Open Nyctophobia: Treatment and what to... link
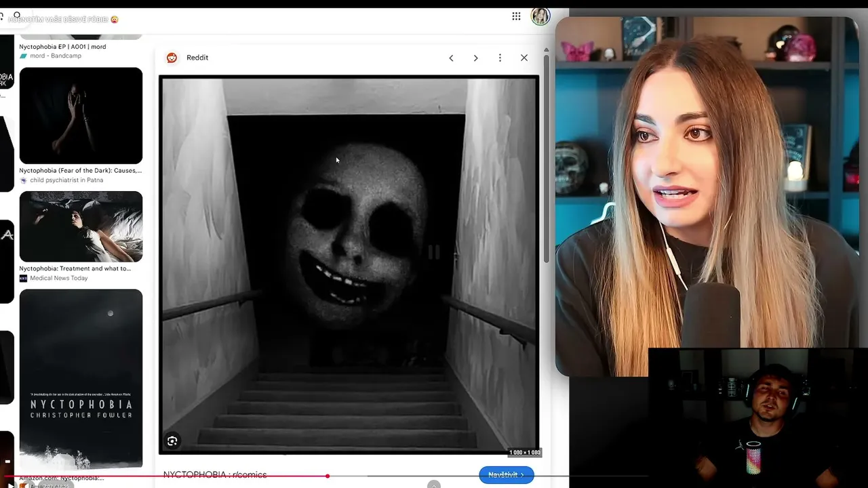The image size is (868, 488). pos(75,268)
